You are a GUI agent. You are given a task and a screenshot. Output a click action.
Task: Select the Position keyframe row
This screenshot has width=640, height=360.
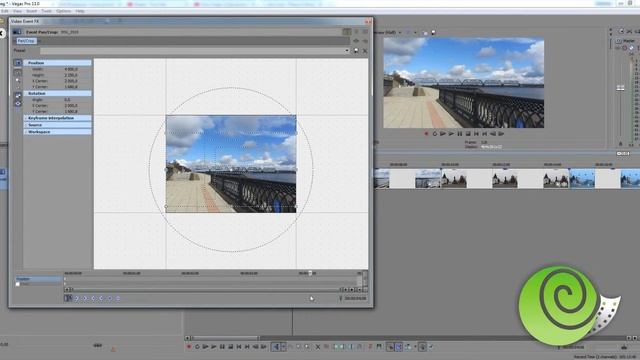pyautogui.click(x=38, y=279)
